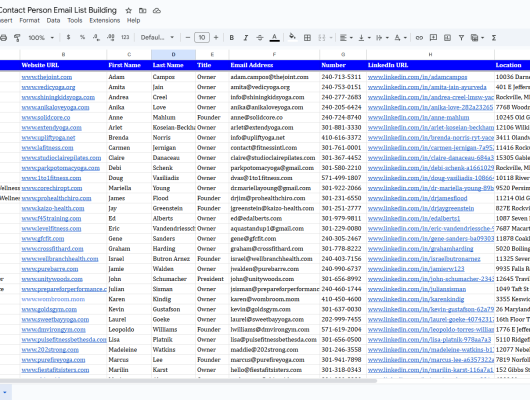
Task: Click the move to folder icon
Action: tap(143, 10)
